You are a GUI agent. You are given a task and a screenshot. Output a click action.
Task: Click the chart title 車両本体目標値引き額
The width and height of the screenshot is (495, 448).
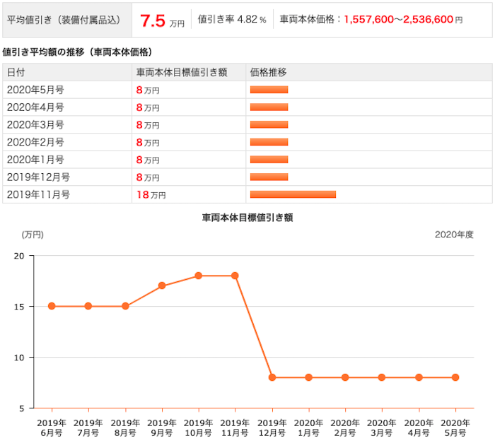coord(248,218)
